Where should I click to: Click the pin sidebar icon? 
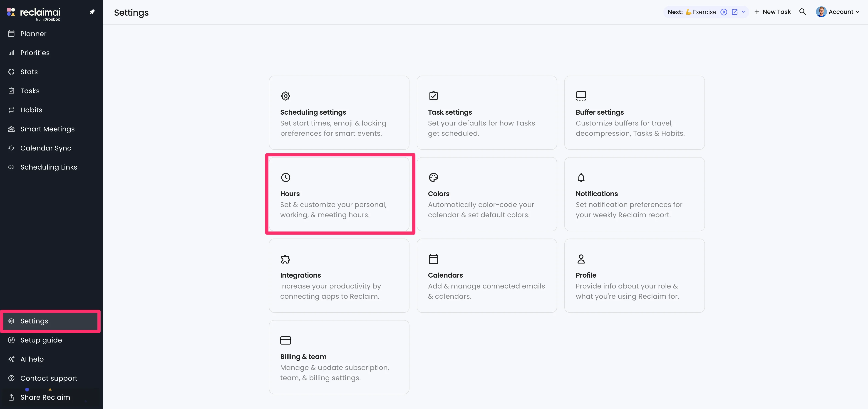click(x=92, y=12)
